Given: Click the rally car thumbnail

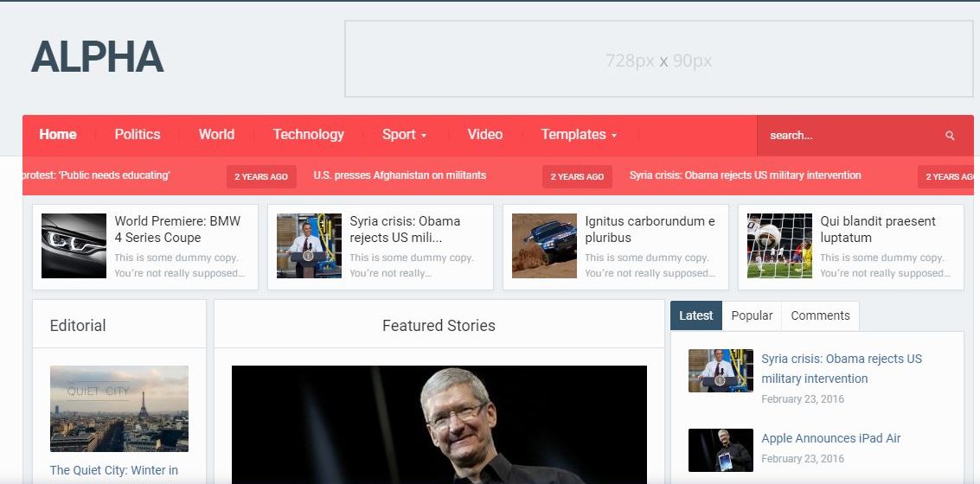Looking at the screenshot, I should (x=544, y=245).
